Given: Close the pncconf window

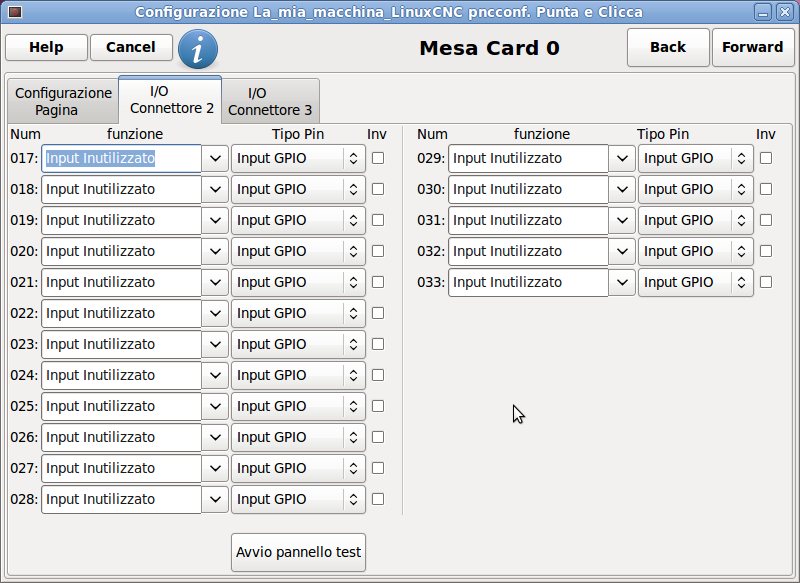Looking at the screenshot, I should [x=785, y=12].
